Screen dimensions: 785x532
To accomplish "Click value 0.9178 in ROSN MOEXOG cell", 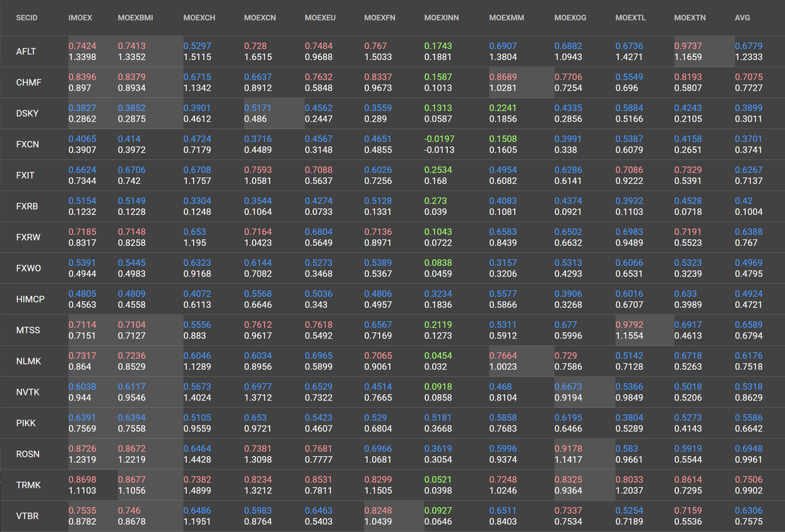I will click(567, 449).
